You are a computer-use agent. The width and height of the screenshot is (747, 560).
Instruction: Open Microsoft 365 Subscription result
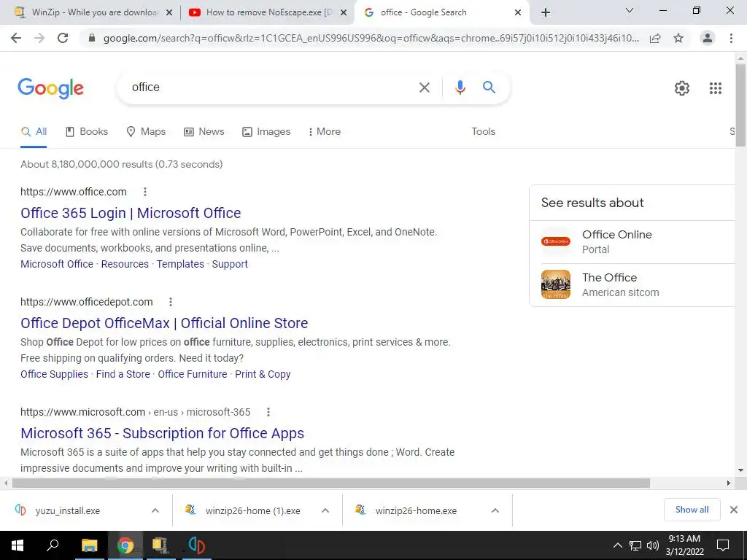click(x=162, y=433)
